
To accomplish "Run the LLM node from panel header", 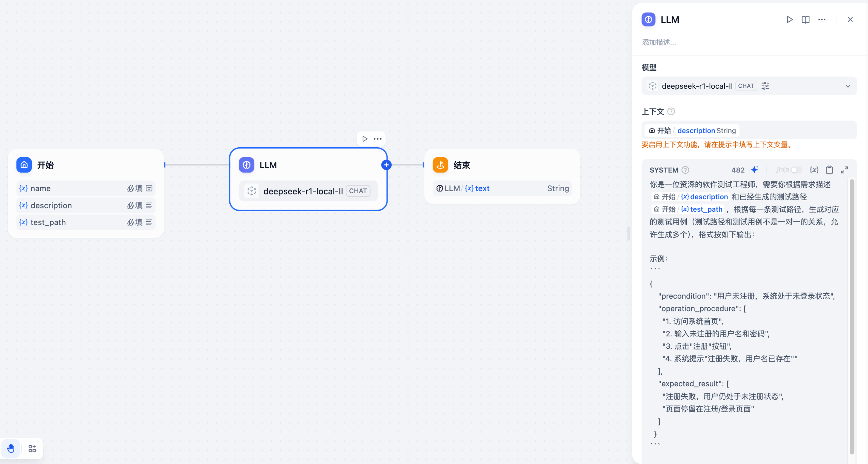I will [789, 19].
